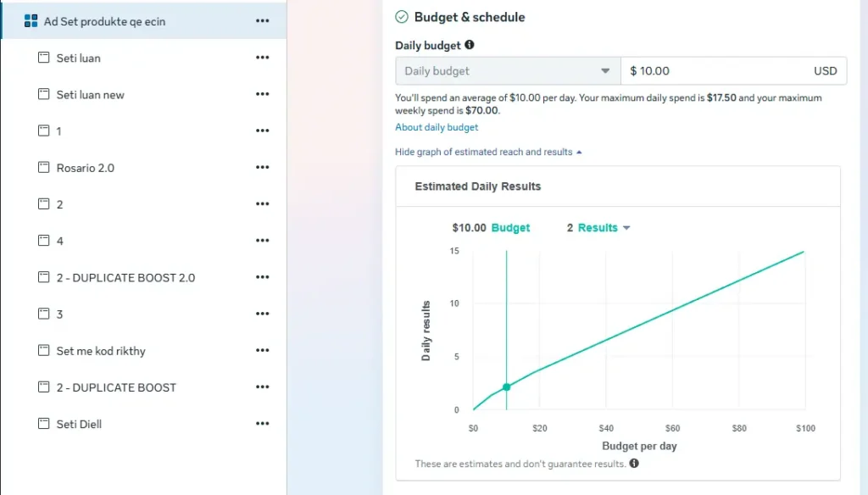The height and width of the screenshot is (495, 868).
Task: Open three-dot menu for Rosario 2.0
Action: pyautogui.click(x=262, y=168)
